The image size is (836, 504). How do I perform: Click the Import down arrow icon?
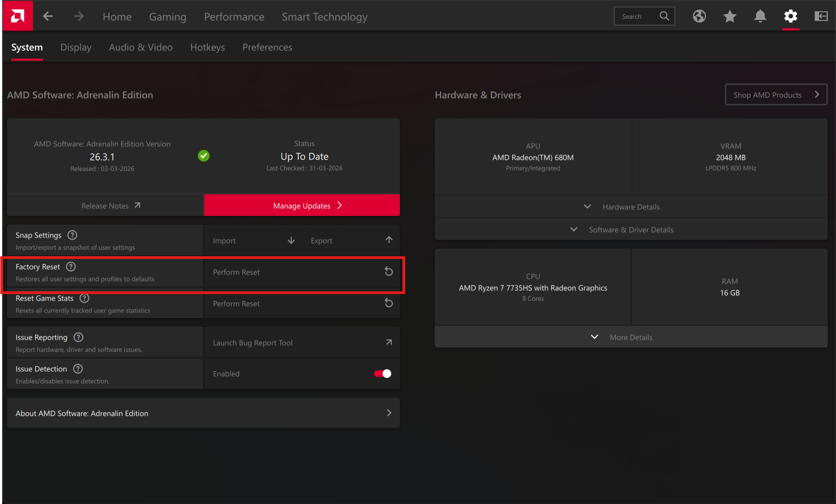[x=291, y=240]
